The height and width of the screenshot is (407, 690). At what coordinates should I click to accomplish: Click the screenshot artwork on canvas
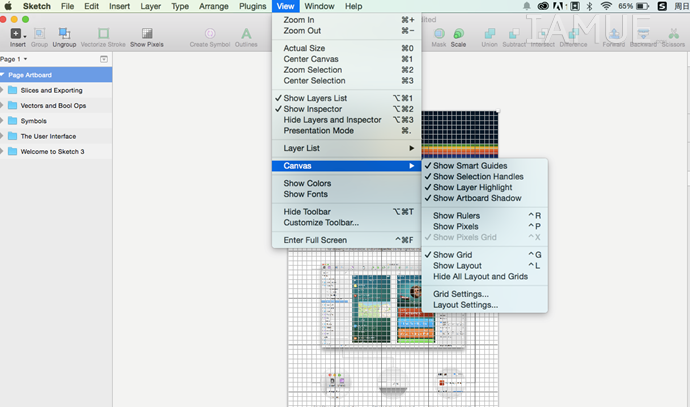click(x=393, y=306)
